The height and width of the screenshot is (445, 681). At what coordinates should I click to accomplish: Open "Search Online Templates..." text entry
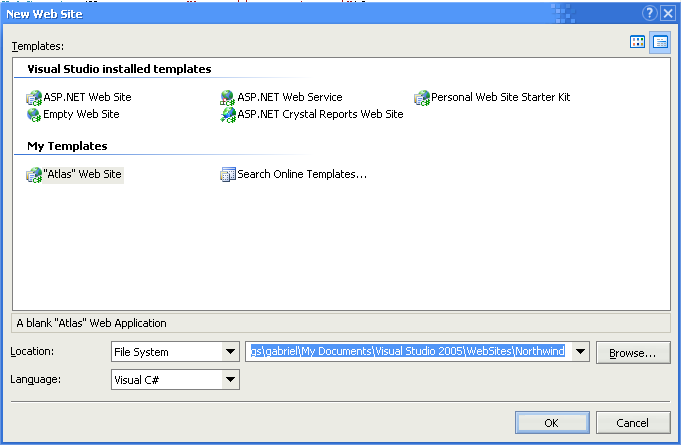(x=302, y=175)
